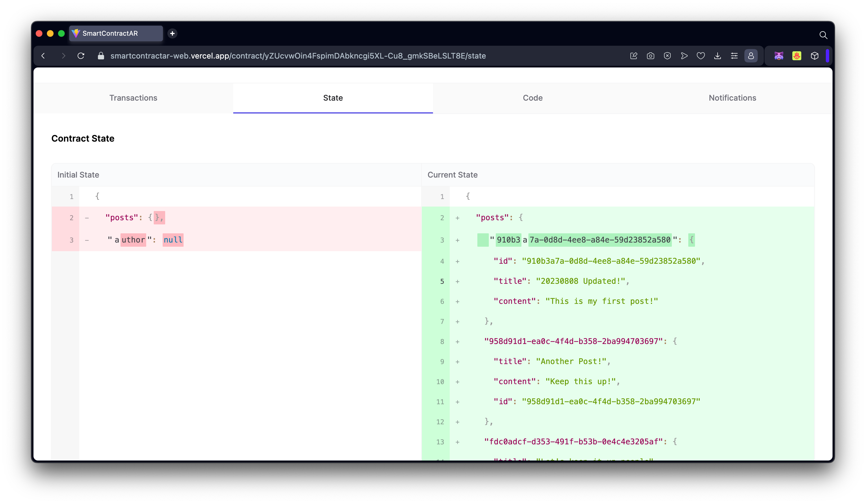
Task: Click the heart bookmark icon
Action: point(701,56)
